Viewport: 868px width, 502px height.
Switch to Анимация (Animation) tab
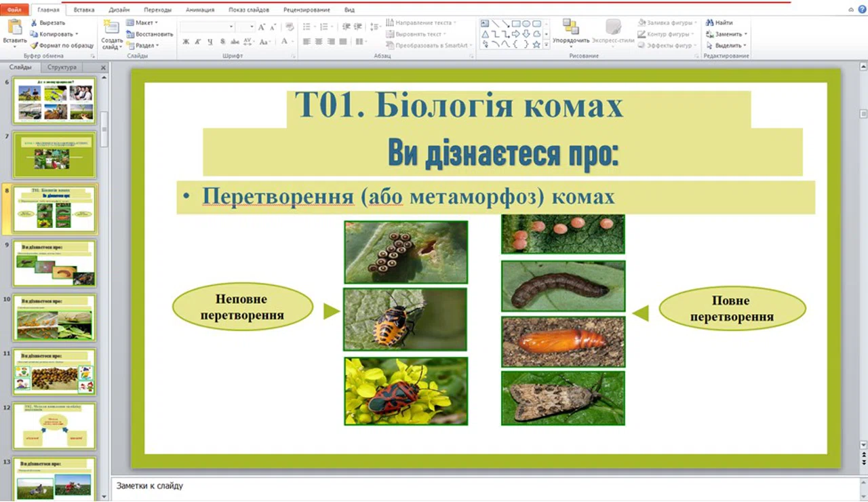200,10
